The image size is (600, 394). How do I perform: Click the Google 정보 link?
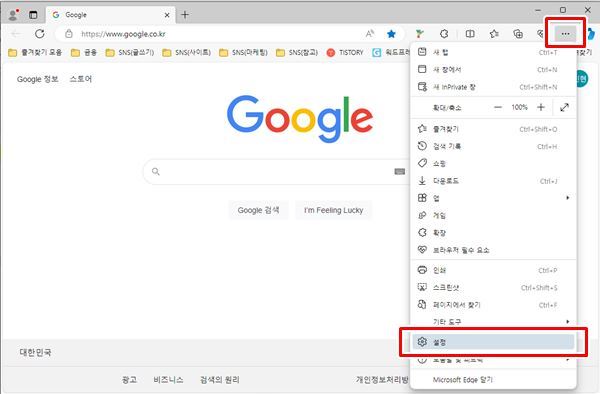38,79
